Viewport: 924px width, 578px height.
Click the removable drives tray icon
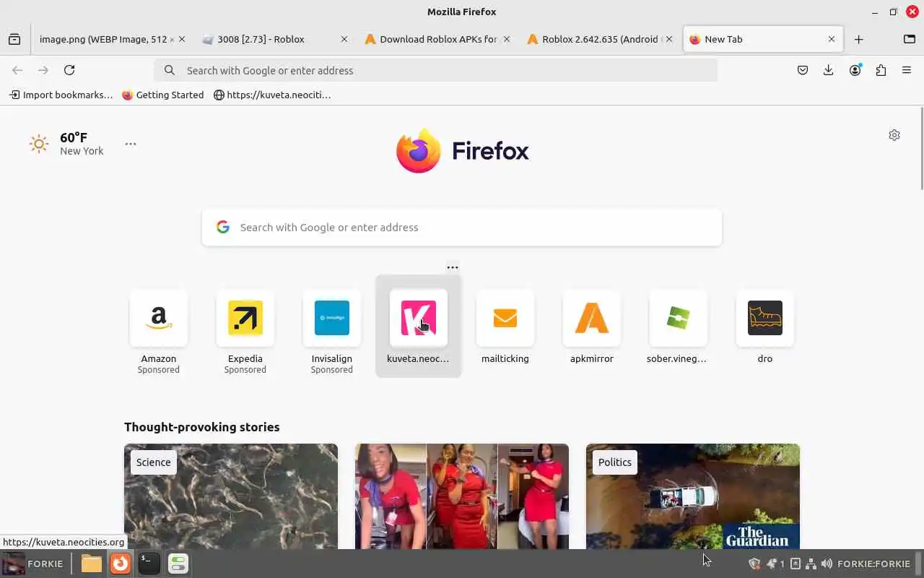click(796, 564)
